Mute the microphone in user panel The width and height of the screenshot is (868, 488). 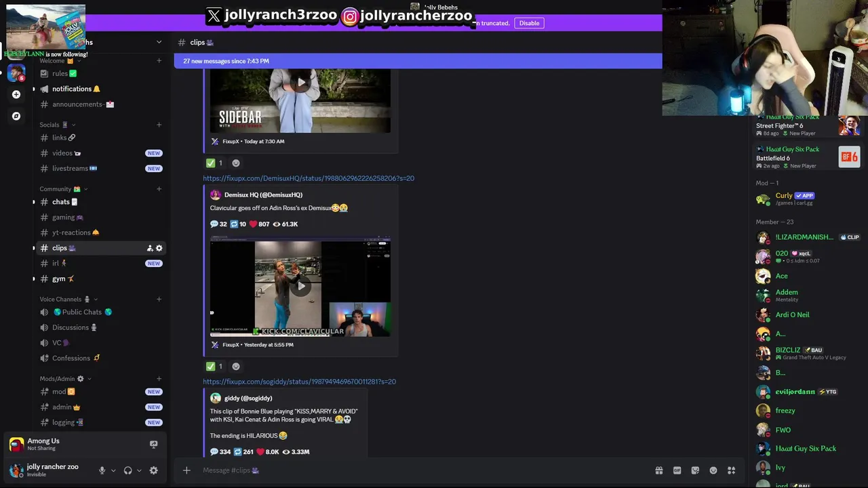102,470
